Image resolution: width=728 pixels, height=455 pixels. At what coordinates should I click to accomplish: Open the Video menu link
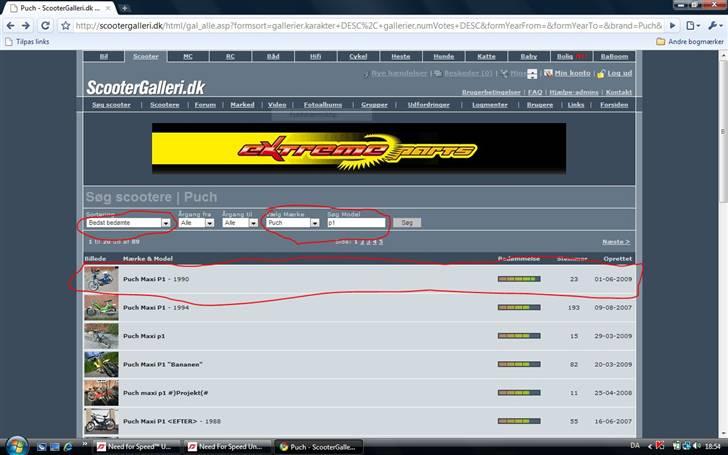point(277,105)
